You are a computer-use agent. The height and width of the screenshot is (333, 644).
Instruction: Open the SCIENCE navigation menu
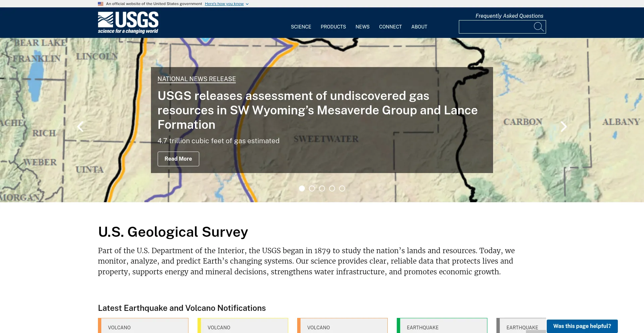click(301, 27)
